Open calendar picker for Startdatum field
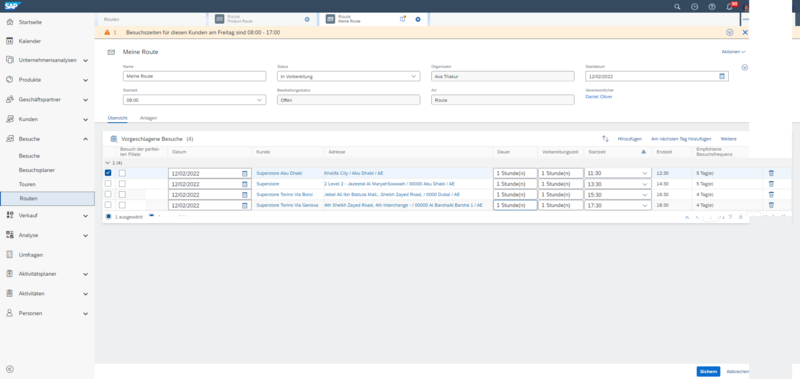The height and width of the screenshot is (379, 800). 722,76
